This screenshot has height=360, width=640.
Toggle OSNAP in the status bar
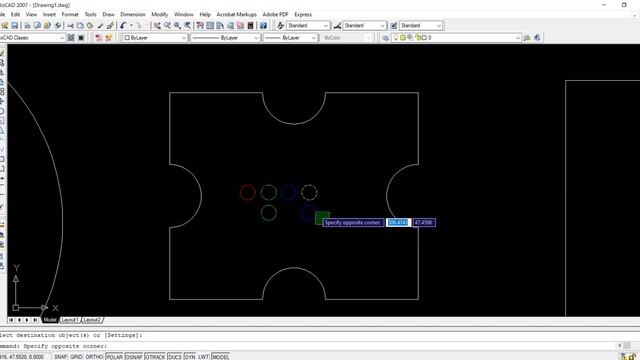click(x=134, y=357)
